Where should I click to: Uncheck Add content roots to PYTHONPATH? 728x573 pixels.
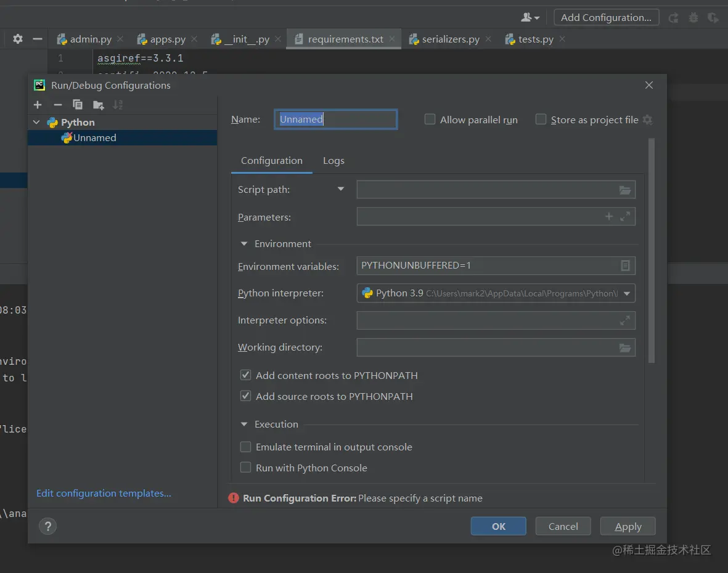tap(245, 375)
